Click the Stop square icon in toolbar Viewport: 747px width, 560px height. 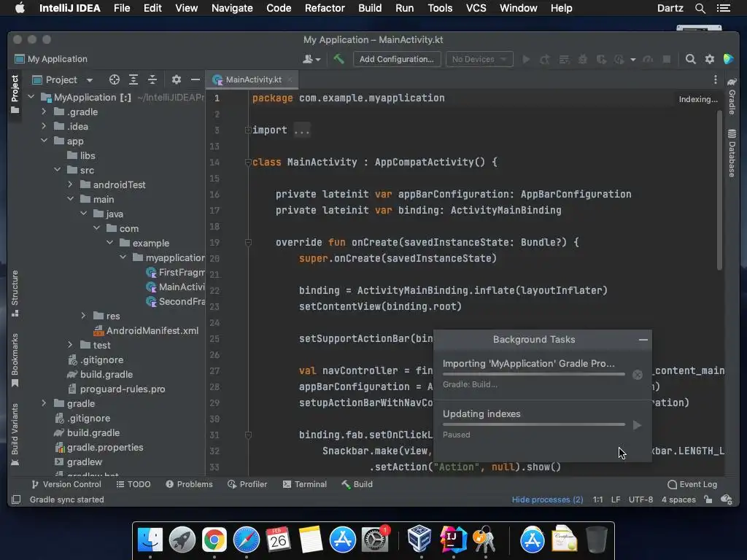pos(667,59)
